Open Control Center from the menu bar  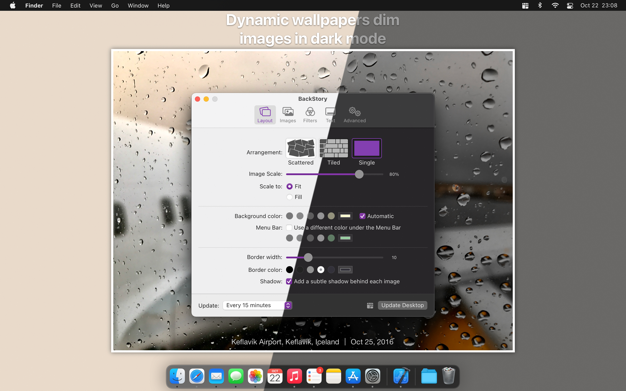570,6
